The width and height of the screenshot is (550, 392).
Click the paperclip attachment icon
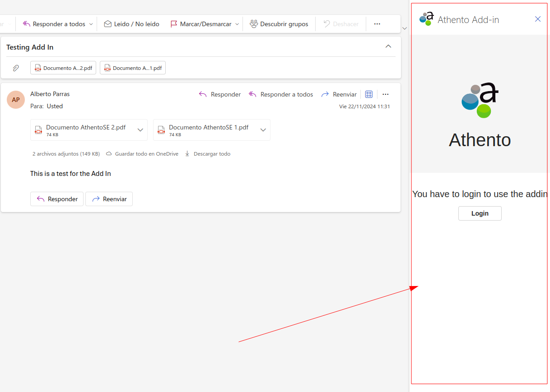tap(16, 68)
